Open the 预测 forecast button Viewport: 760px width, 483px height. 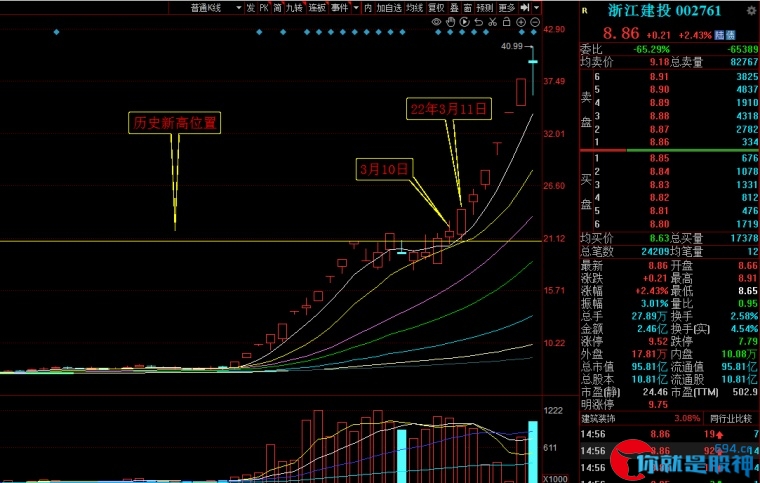485,8
